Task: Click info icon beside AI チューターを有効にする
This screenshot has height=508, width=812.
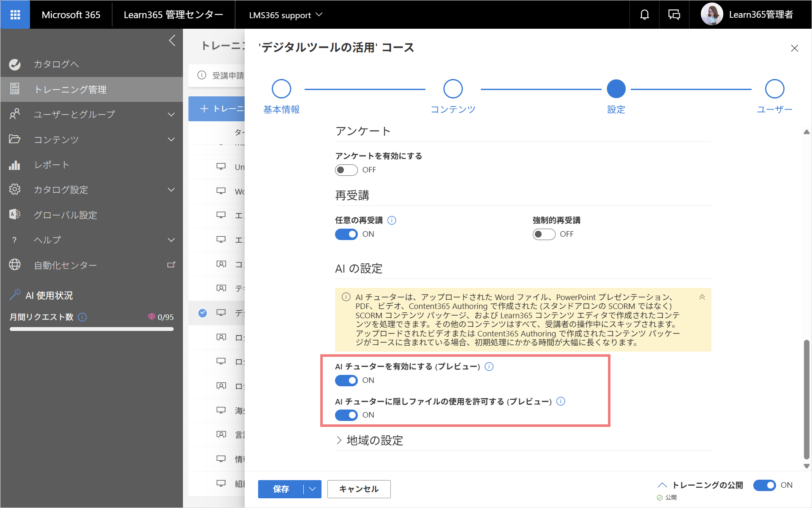Action: pyautogui.click(x=489, y=366)
